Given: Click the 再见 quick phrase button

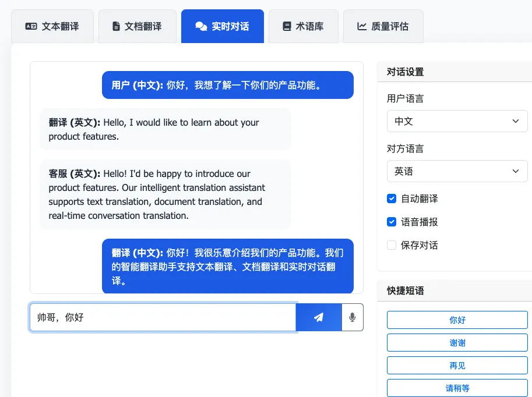Looking at the screenshot, I should pos(457,366).
